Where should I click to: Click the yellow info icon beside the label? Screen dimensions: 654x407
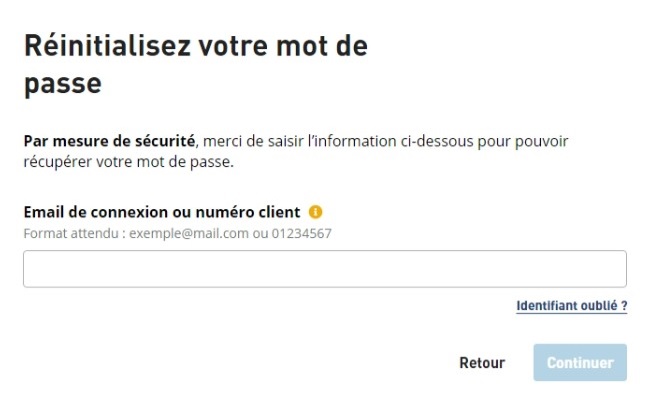(x=316, y=212)
